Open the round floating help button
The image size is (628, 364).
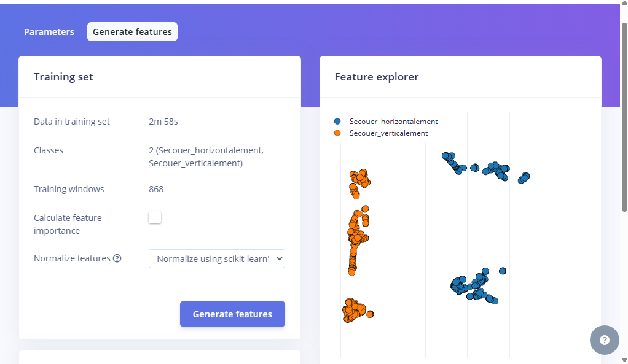(604, 340)
